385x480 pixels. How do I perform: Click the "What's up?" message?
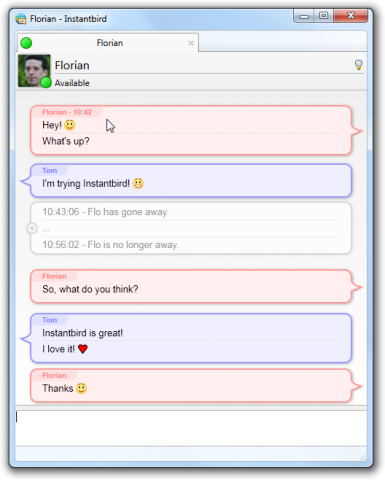66,141
